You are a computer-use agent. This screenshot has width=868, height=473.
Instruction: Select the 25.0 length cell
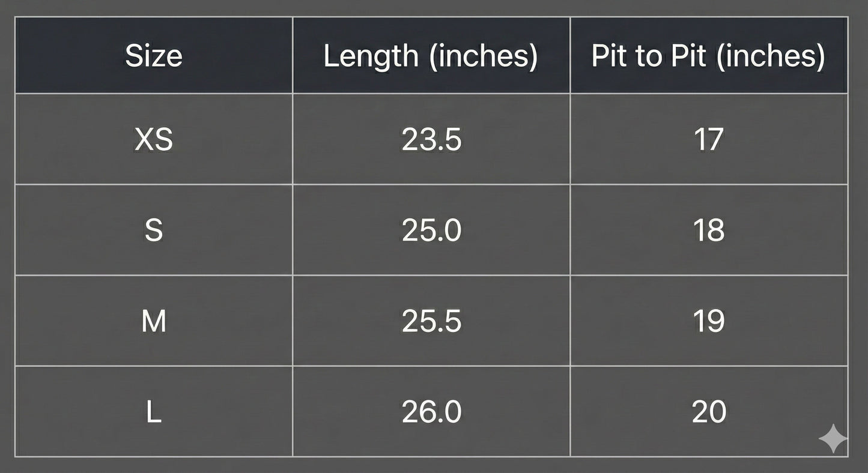[431, 230]
